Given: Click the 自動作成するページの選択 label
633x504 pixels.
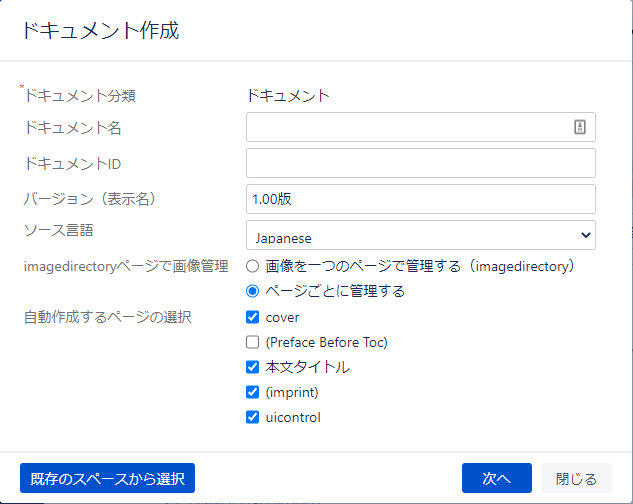Looking at the screenshot, I should (x=107, y=317).
